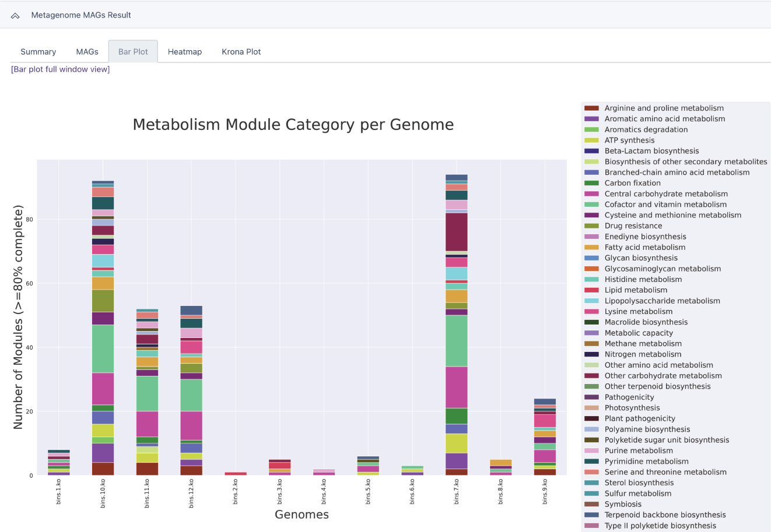Click the bins.10.ko x-axis label
Screen dimensions: 771x532
(103, 493)
